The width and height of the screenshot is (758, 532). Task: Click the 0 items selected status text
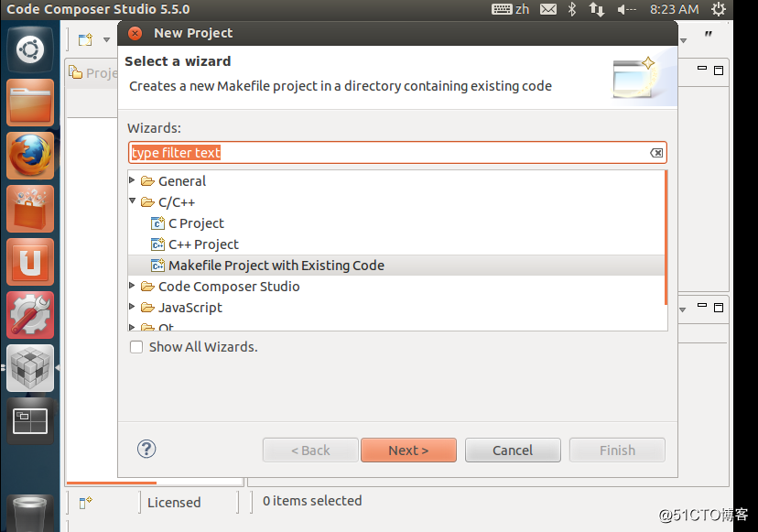pos(312,501)
